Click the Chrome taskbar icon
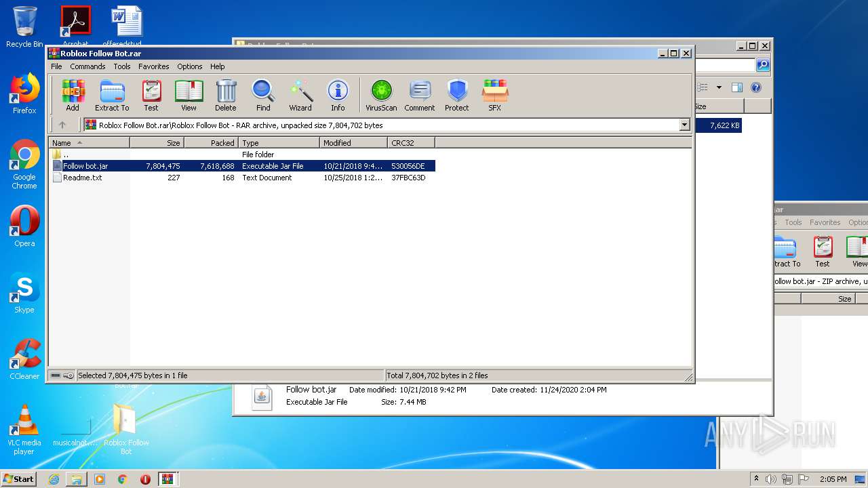868x488 pixels. tap(122, 479)
